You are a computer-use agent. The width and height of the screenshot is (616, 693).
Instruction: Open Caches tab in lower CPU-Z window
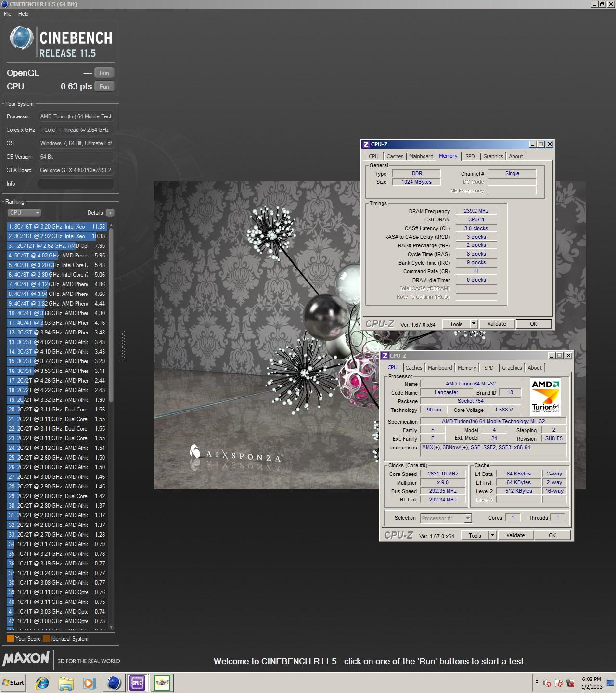(413, 368)
